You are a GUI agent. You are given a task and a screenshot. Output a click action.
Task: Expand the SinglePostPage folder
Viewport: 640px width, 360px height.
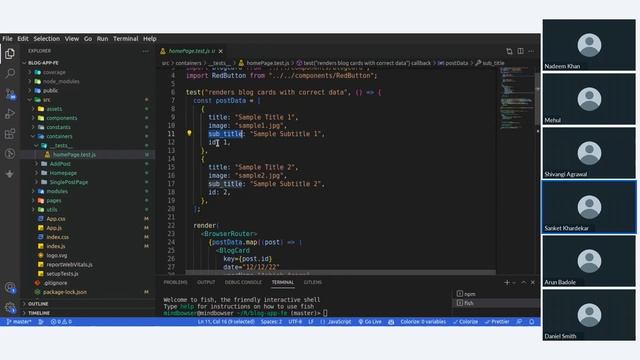(68, 182)
